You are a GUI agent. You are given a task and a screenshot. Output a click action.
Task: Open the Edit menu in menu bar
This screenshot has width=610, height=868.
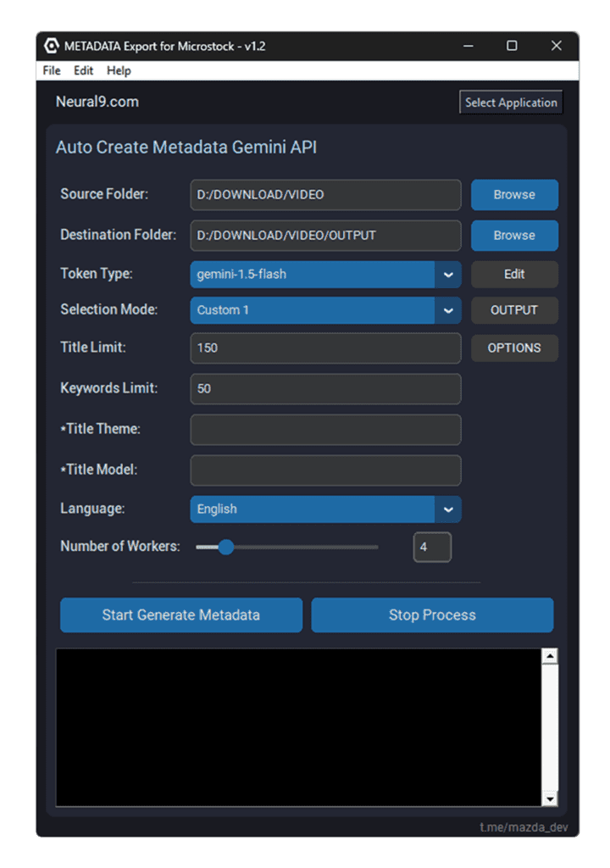point(83,70)
